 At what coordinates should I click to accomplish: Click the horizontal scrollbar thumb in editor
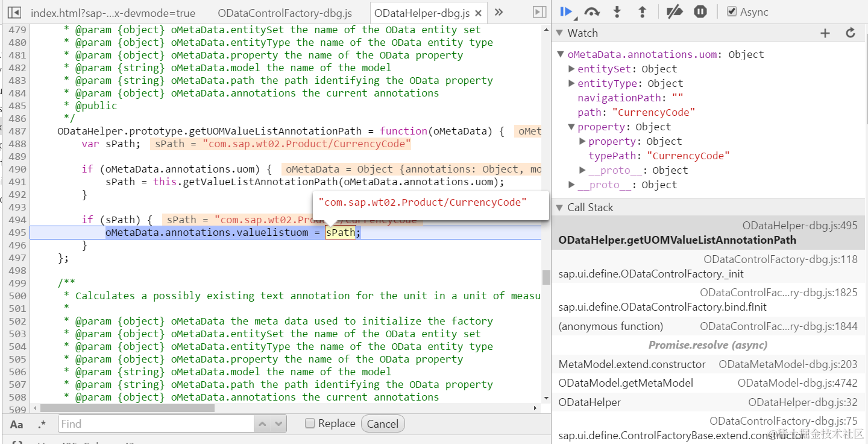[126, 408]
